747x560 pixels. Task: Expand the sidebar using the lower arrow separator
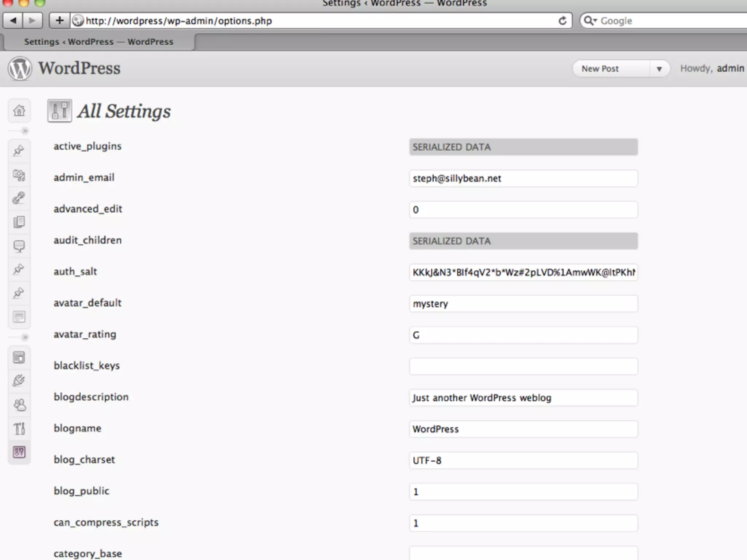(24, 337)
